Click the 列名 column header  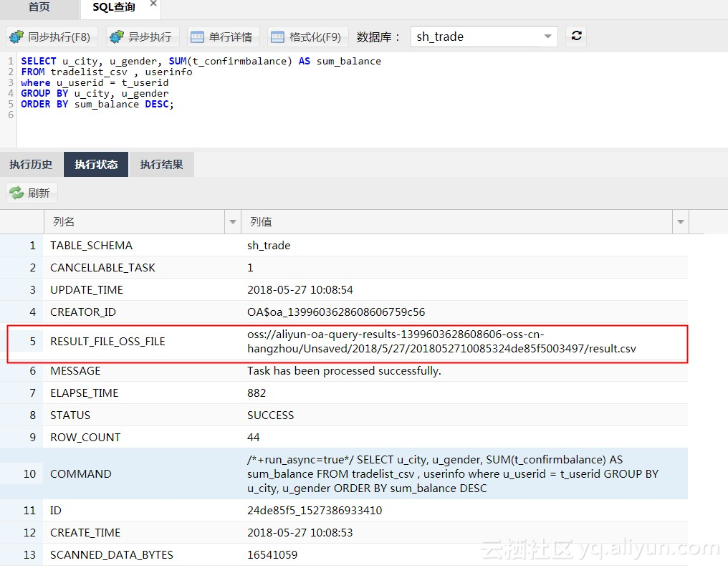pyautogui.click(x=135, y=222)
